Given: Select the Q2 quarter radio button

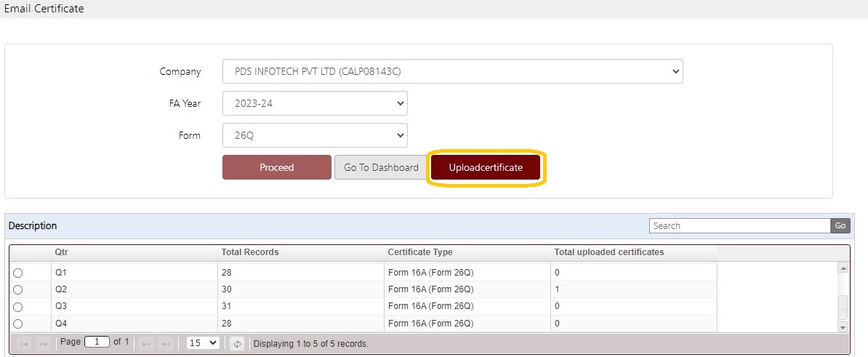Looking at the screenshot, I should (17, 289).
